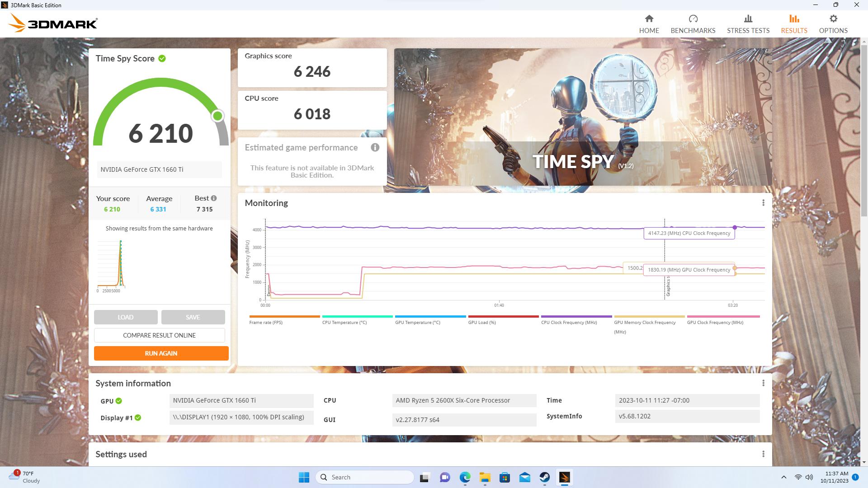The height and width of the screenshot is (488, 868).
Task: Click the GPU verified check icon
Action: pyautogui.click(x=118, y=401)
